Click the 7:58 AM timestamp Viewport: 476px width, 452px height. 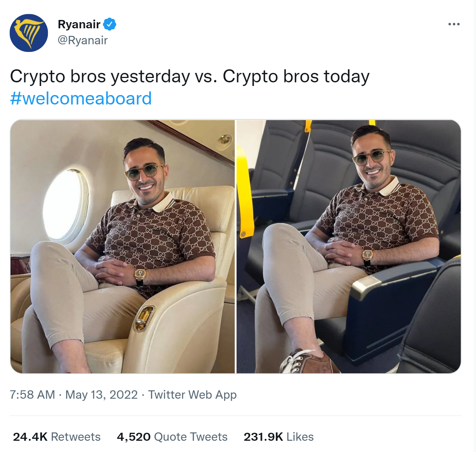[32, 394]
